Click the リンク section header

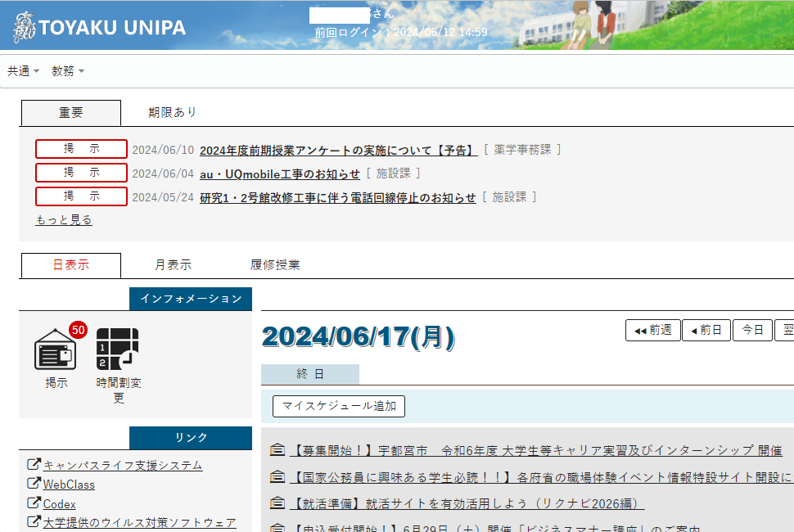[191, 438]
